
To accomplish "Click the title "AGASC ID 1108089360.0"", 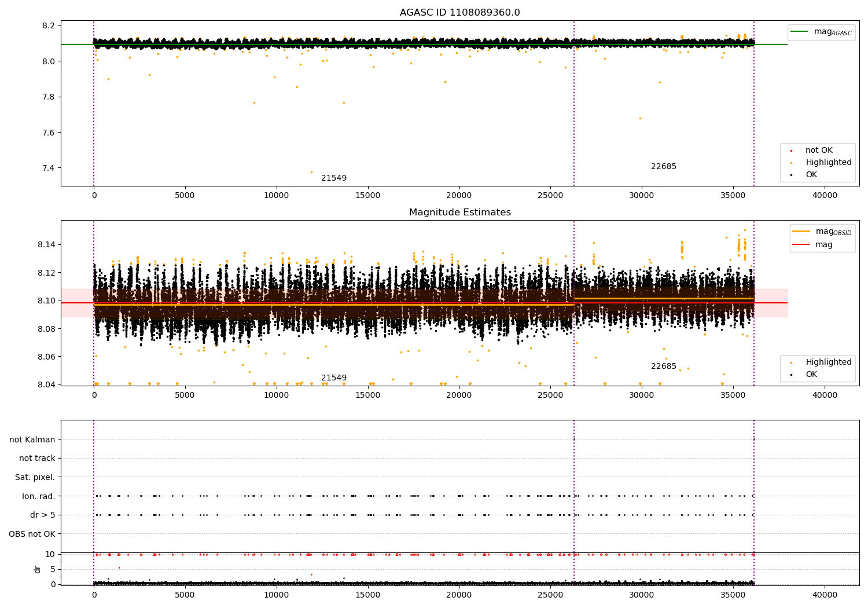I will [x=459, y=13].
